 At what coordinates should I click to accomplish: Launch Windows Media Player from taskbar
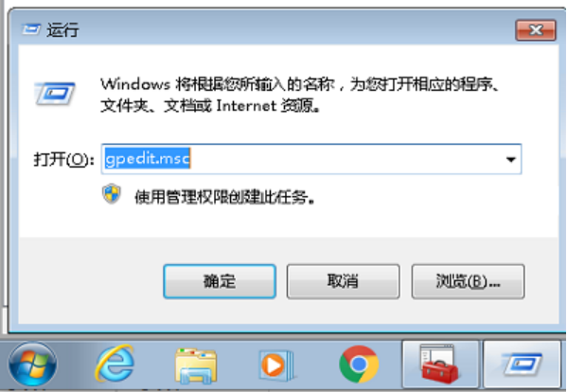coord(277,365)
